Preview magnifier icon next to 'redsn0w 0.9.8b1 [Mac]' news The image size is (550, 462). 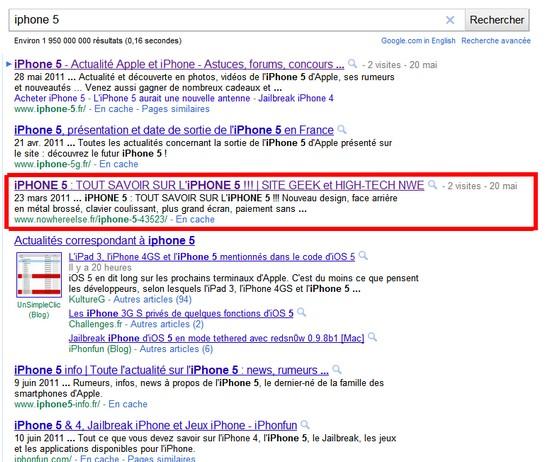click(x=372, y=337)
